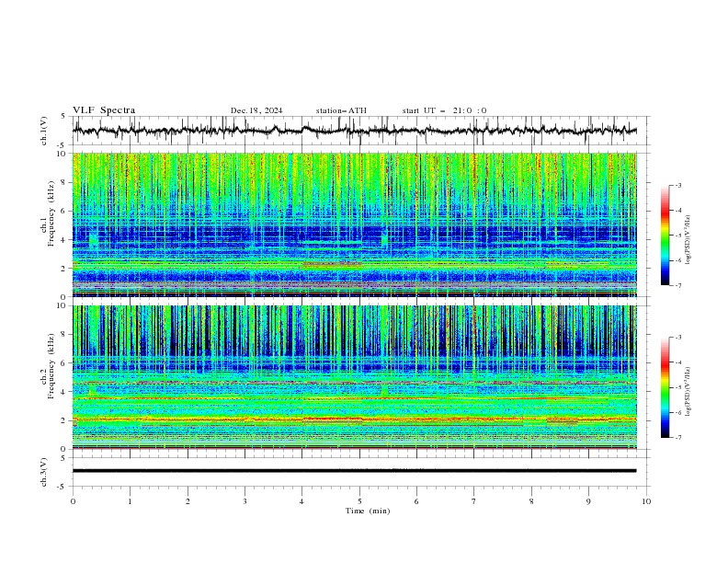Click the 'ch.3(V)' axis label
Image resolution: width=728 pixels, height=563 pixels.
(44, 472)
